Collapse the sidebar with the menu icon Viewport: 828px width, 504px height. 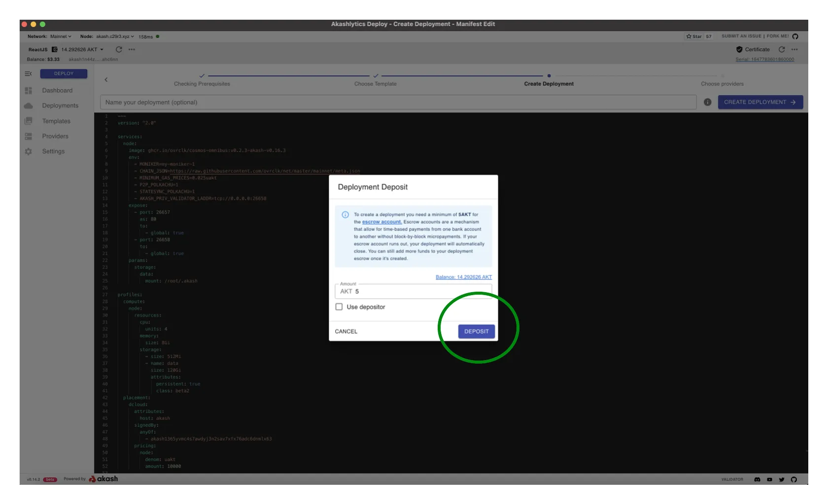click(28, 73)
